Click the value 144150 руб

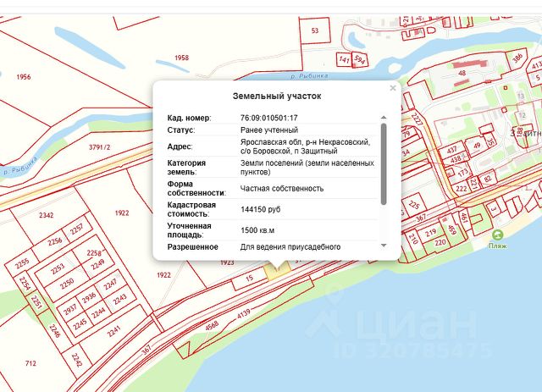tap(260, 209)
